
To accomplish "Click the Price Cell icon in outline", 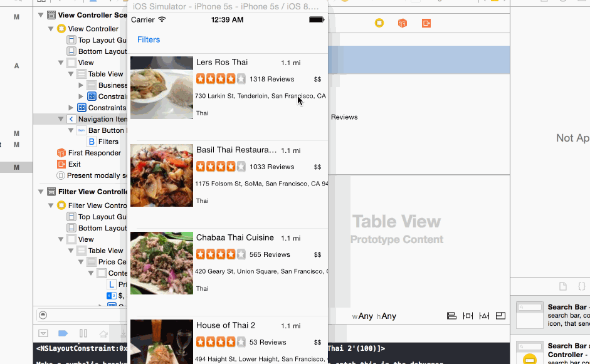I will click(x=92, y=262).
